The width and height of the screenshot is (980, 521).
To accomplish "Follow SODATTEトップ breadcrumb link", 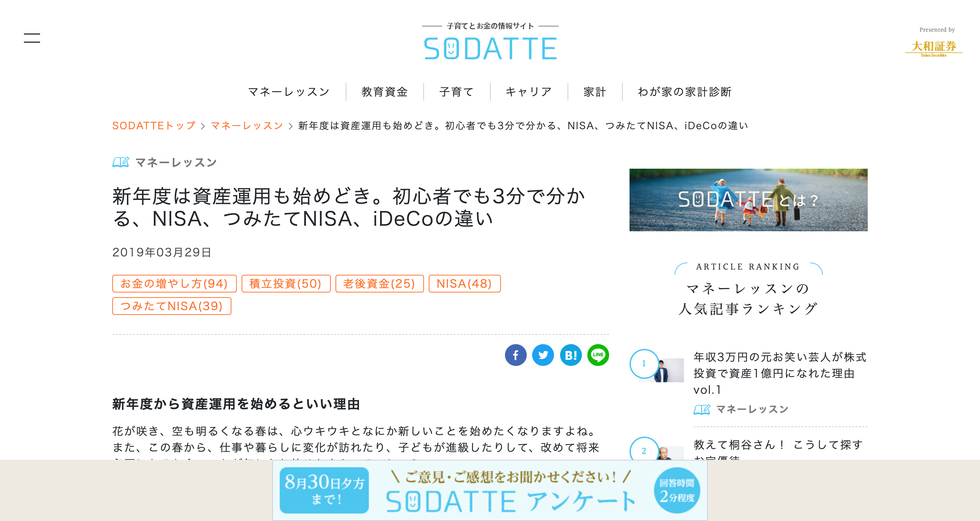I will pyautogui.click(x=154, y=125).
